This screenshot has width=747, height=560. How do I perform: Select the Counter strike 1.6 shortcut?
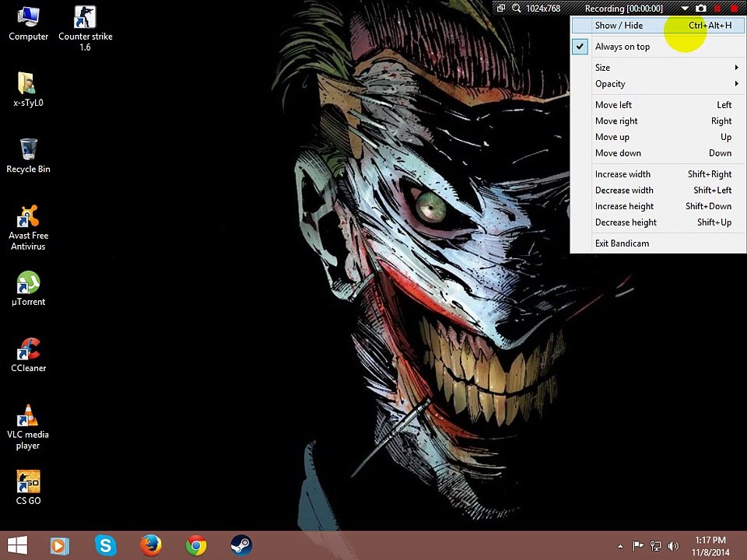(86, 29)
